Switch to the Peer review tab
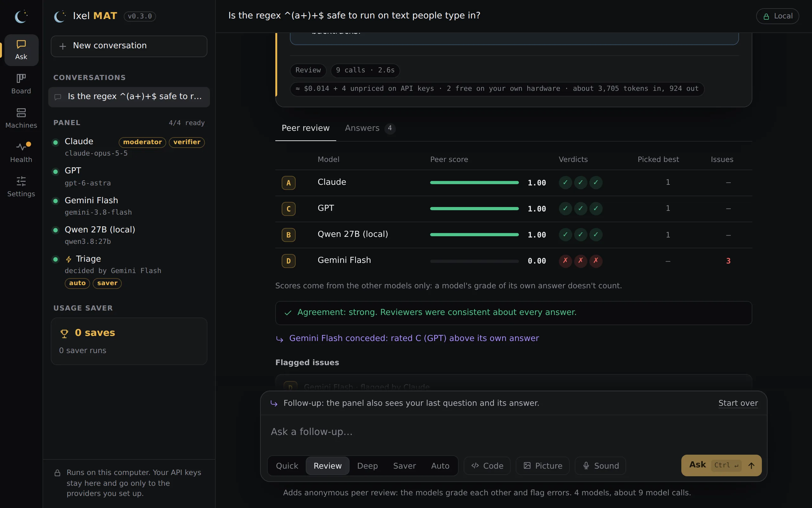 pos(305,128)
